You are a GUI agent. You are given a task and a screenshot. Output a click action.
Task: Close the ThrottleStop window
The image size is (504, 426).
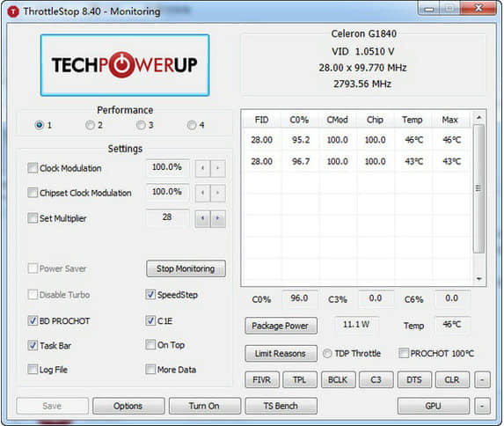(478, 8)
